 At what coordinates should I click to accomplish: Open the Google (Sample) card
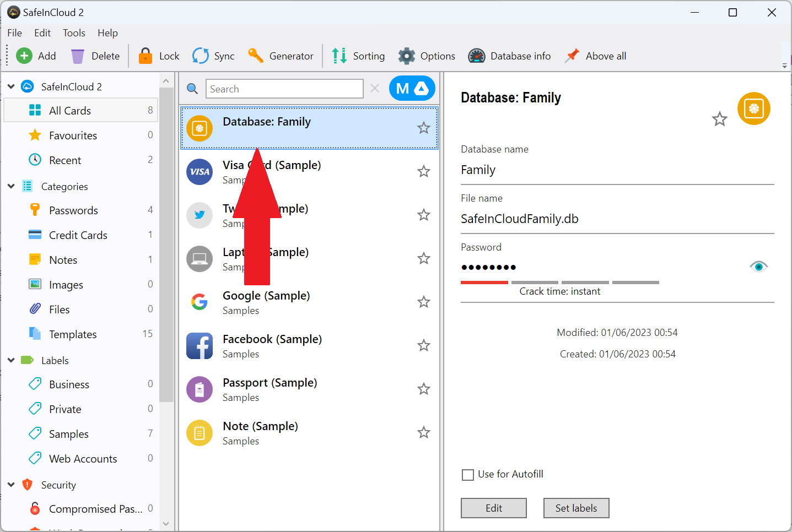coord(309,302)
